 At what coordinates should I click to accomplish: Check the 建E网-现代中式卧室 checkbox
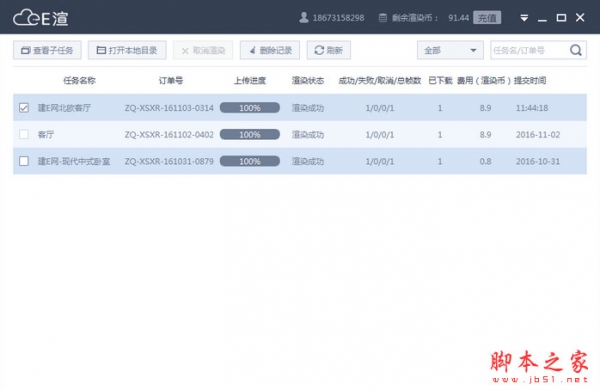24,161
